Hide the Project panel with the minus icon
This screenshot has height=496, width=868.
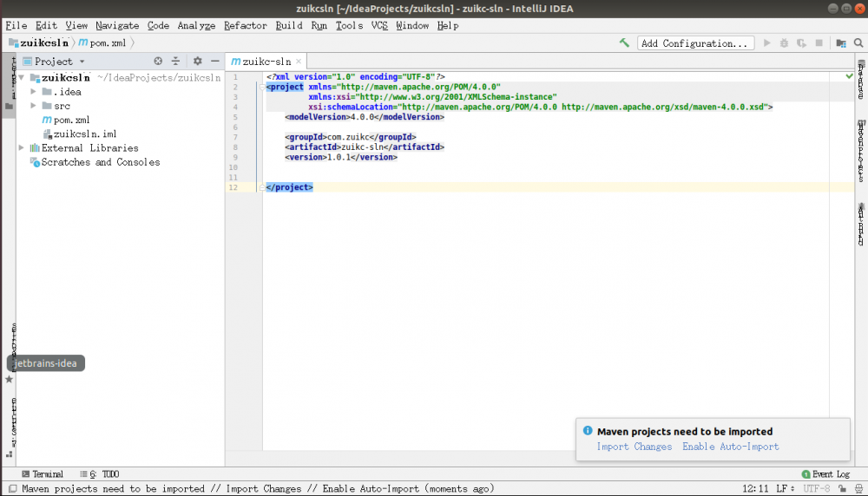click(214, 62)
